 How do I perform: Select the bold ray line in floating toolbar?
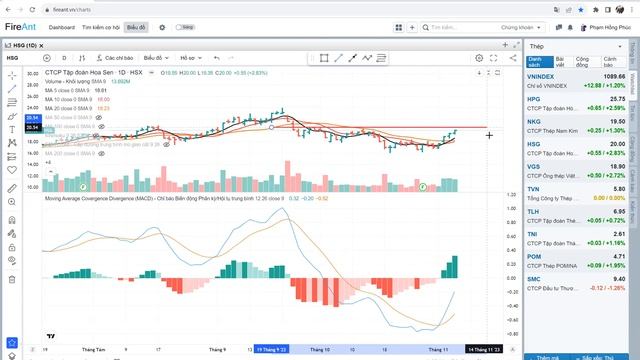pyautogui.click(x=353, y=58)
